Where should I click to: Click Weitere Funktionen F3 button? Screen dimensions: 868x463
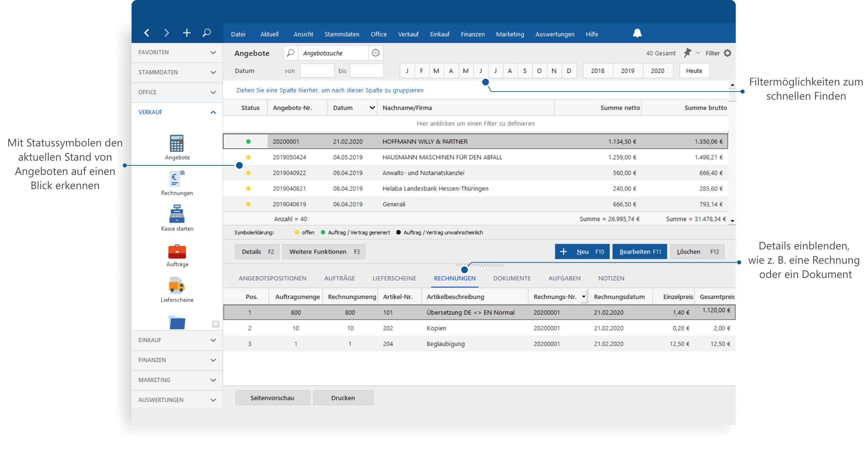(324, 251)
